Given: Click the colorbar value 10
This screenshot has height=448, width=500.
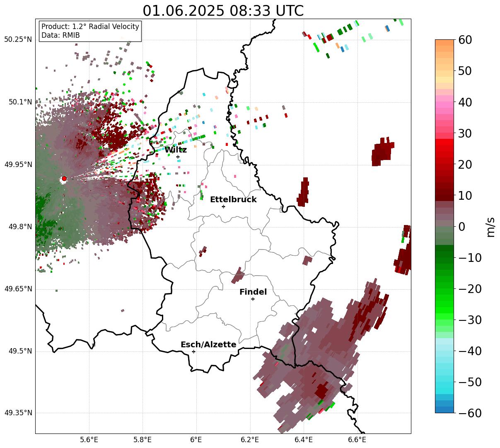Looking at the screenshot, I should click(x=464, y=195).
